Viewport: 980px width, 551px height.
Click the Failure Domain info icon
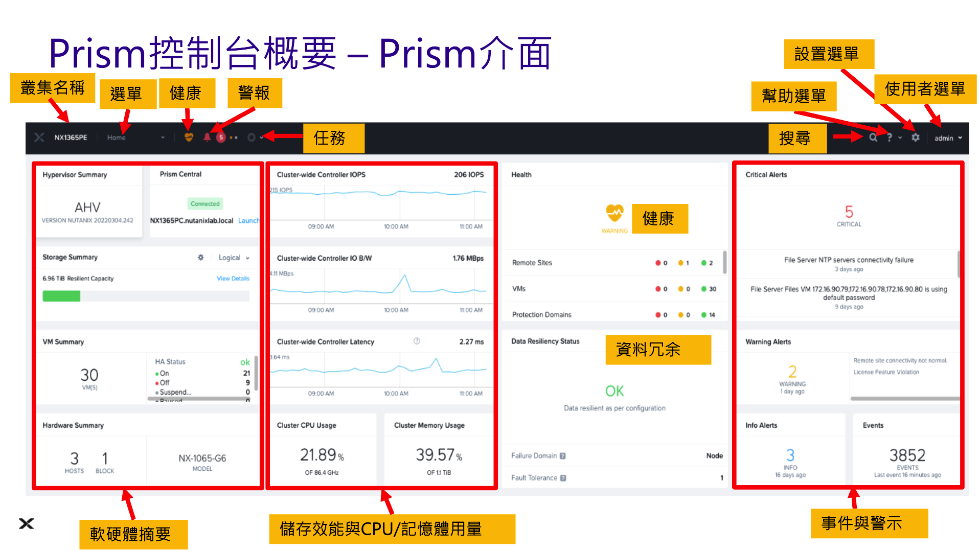pos(562,456)
